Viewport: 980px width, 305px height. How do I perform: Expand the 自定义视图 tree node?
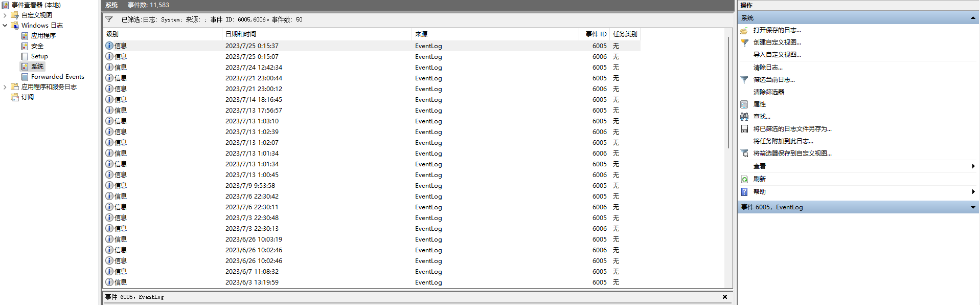point(5,15)
